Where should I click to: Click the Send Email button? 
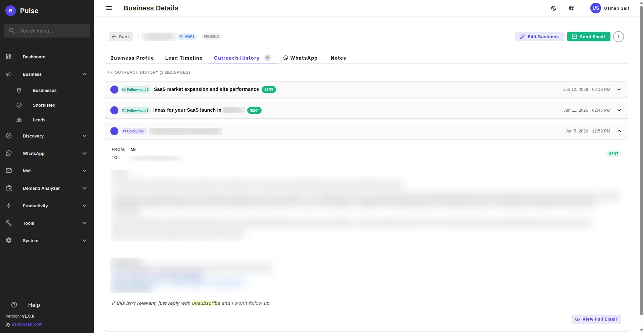pos(589,37)
